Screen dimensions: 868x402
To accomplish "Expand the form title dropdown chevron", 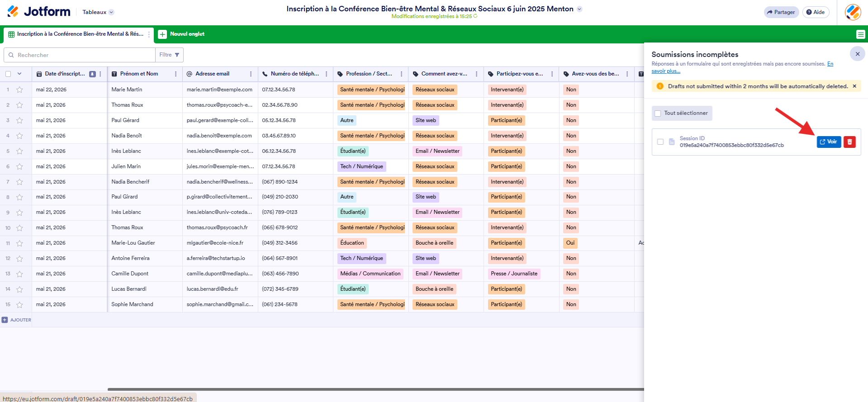I will coord(579,9).
